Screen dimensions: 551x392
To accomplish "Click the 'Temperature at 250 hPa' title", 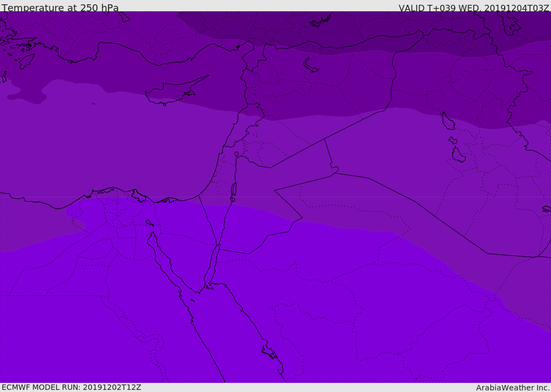I will pos(60,8).
